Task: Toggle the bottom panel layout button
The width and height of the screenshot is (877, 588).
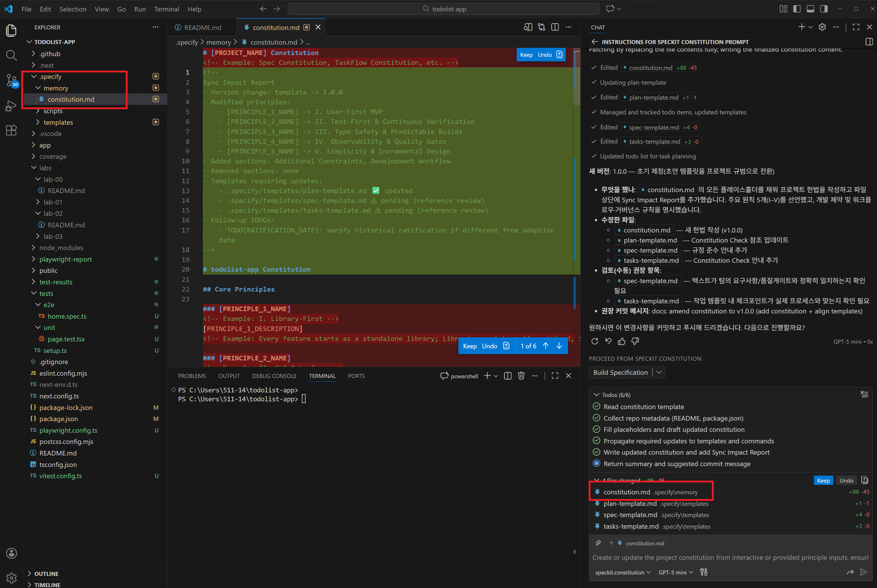Action: coord(810,9)
